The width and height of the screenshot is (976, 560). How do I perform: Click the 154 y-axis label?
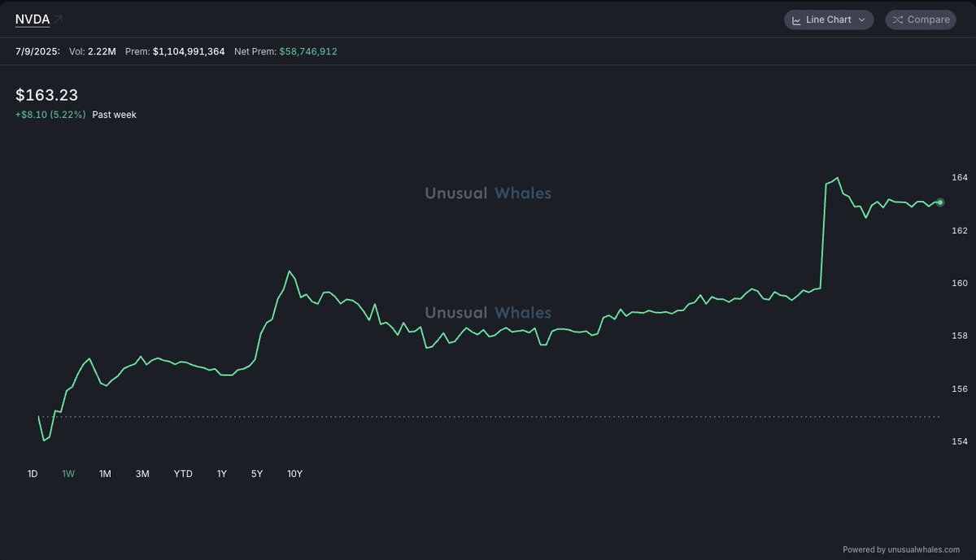click(x=959, y=441)
